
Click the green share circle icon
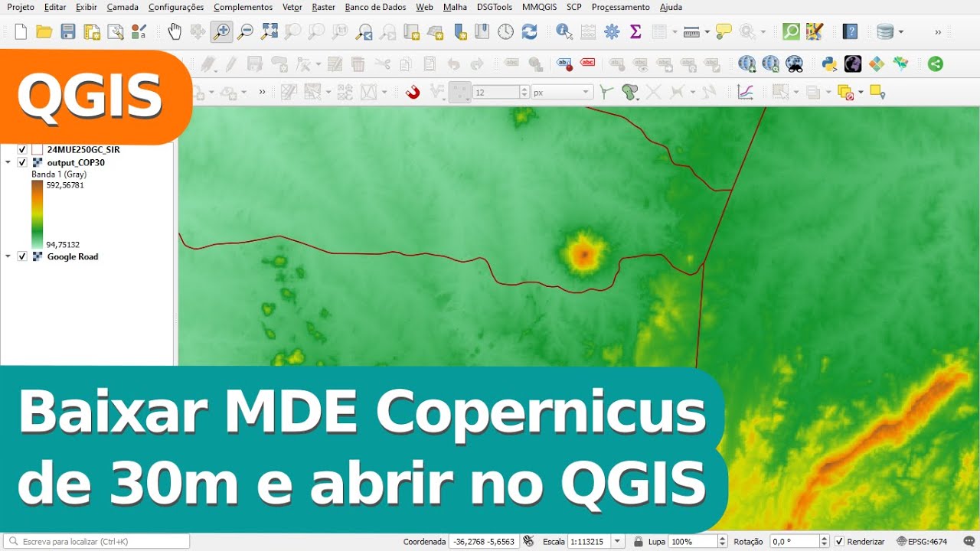pyautogui.click(x=936, y=64)
